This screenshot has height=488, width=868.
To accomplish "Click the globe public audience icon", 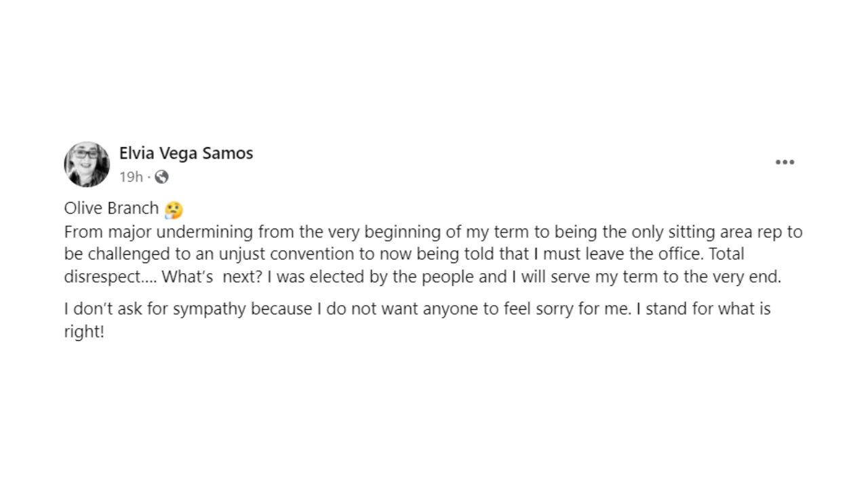I will click(161, 177).
